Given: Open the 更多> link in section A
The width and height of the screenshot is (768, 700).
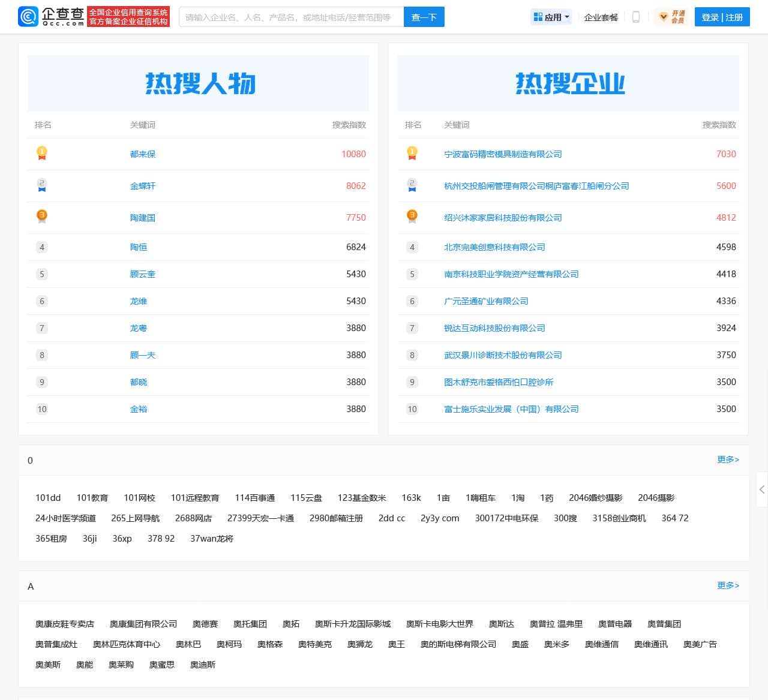Looking at the screenshot, I should (x=728, y=585).
